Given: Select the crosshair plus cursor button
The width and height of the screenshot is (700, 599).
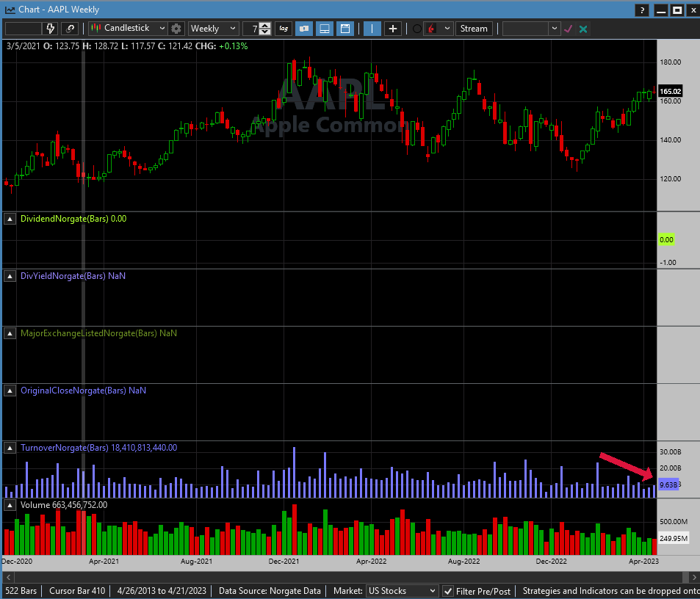Looking at the screenshot, I should 393,29.
